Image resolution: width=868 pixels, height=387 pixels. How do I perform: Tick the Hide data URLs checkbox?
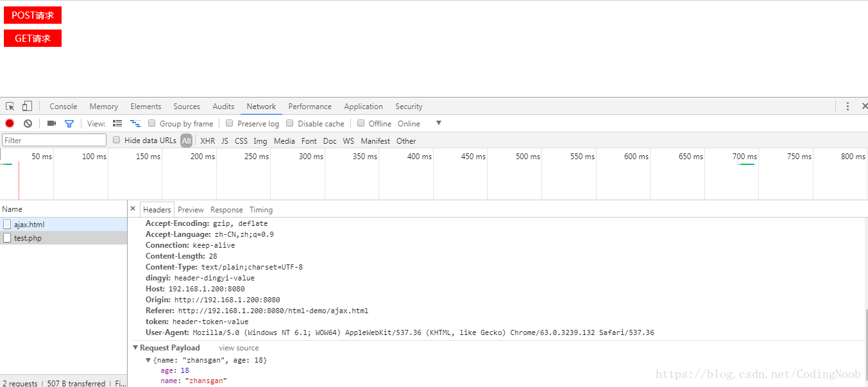click(x=117, y=140)
